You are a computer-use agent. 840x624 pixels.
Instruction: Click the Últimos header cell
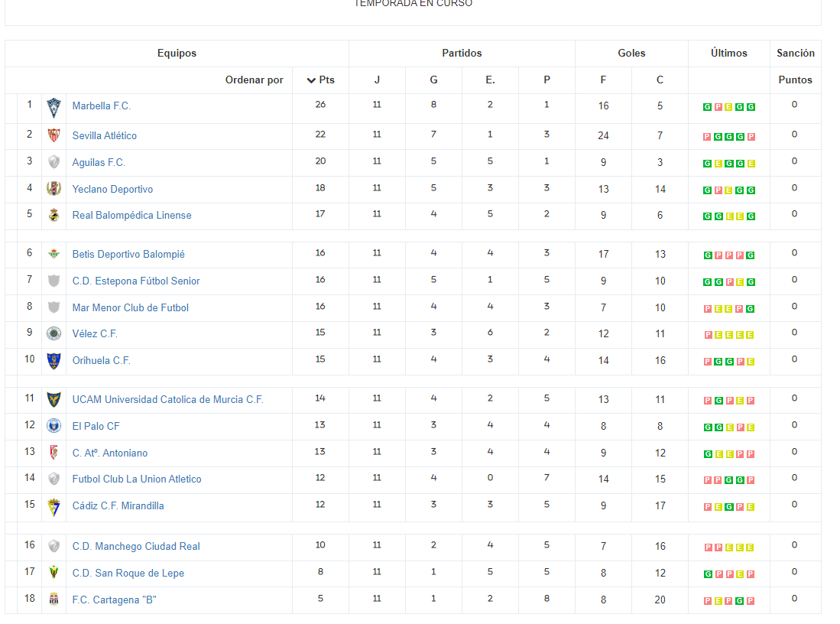(x=729, y=53)
